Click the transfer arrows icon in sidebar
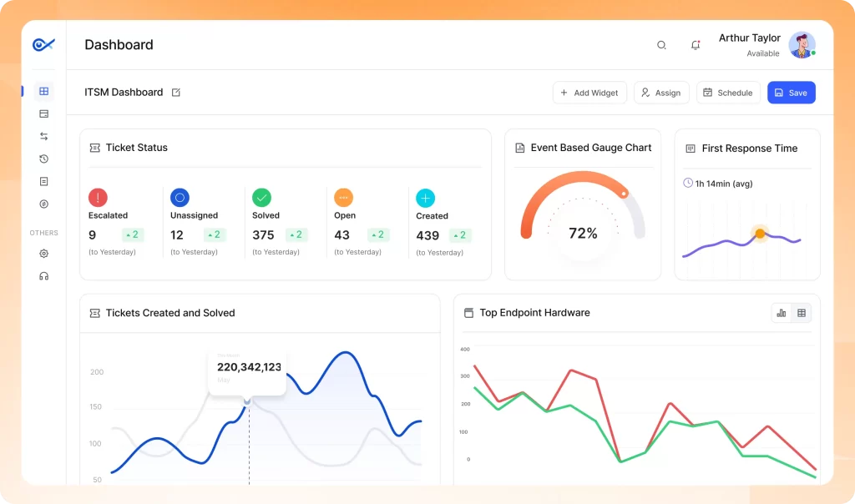The height and width of the screenshot is (504, 855). [44, 136]
